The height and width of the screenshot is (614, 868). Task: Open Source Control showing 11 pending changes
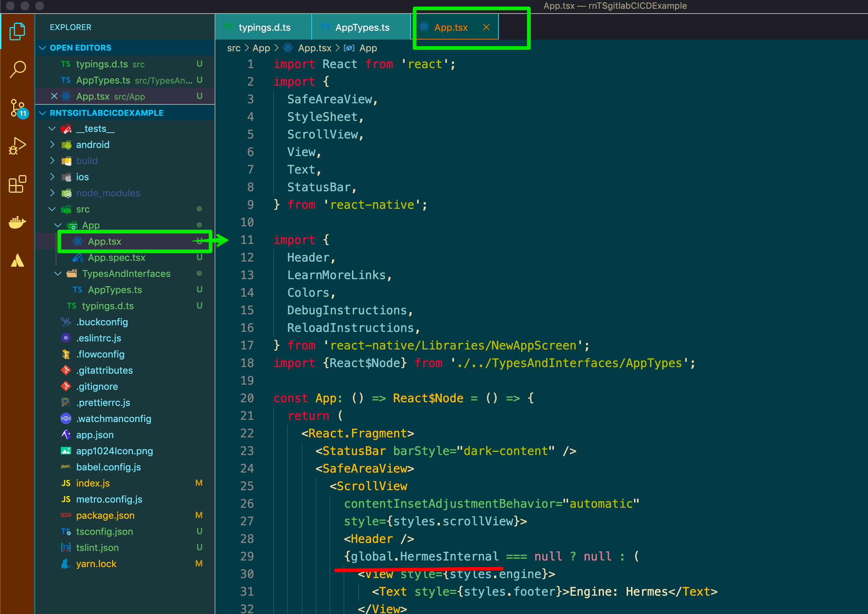point(17,108)
